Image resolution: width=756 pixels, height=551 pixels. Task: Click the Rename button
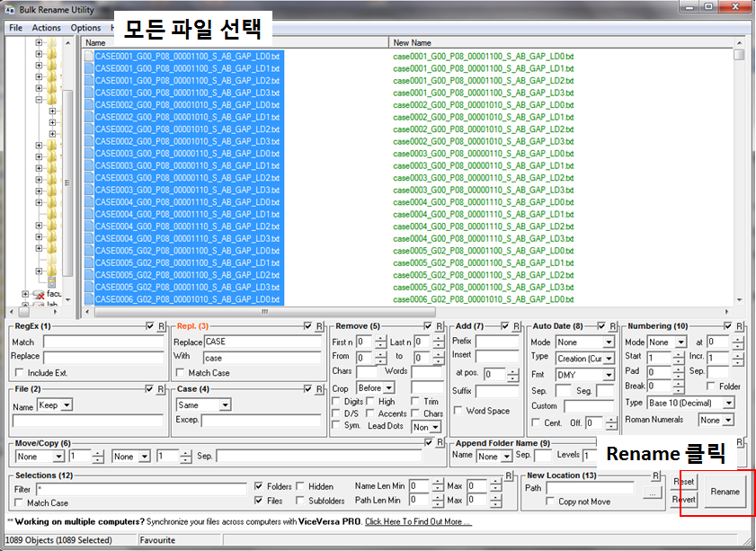(725, 491)
